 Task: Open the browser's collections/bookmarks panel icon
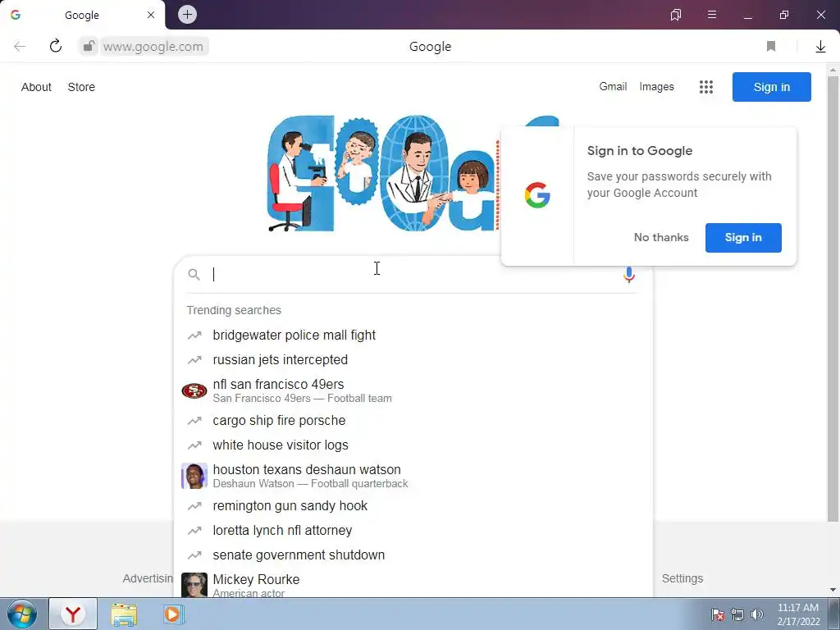tap(676, 15)
